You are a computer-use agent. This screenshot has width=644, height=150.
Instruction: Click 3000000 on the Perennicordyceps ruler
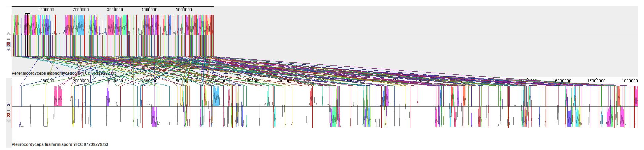pos(115,9)
